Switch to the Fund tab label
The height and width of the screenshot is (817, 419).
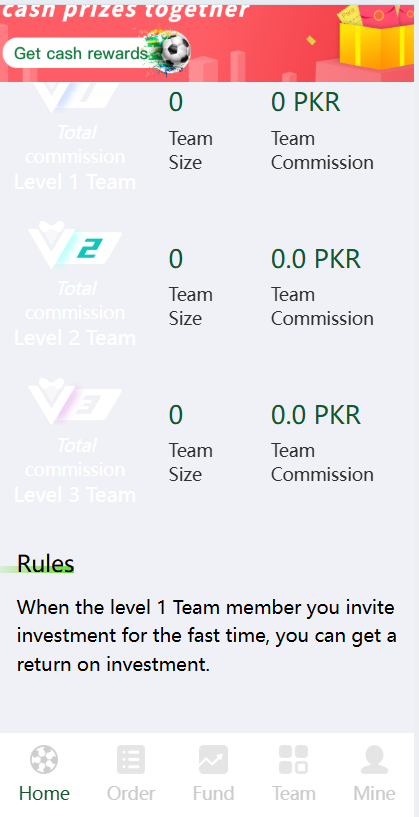(x=213, y=794)
